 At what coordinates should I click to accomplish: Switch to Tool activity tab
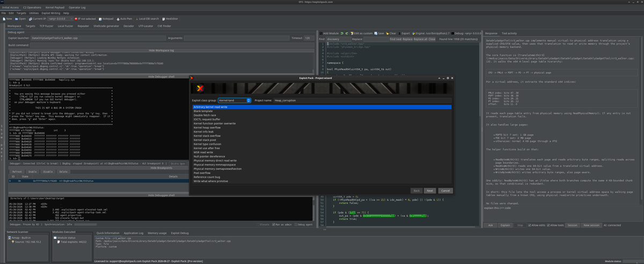(509, 33)
